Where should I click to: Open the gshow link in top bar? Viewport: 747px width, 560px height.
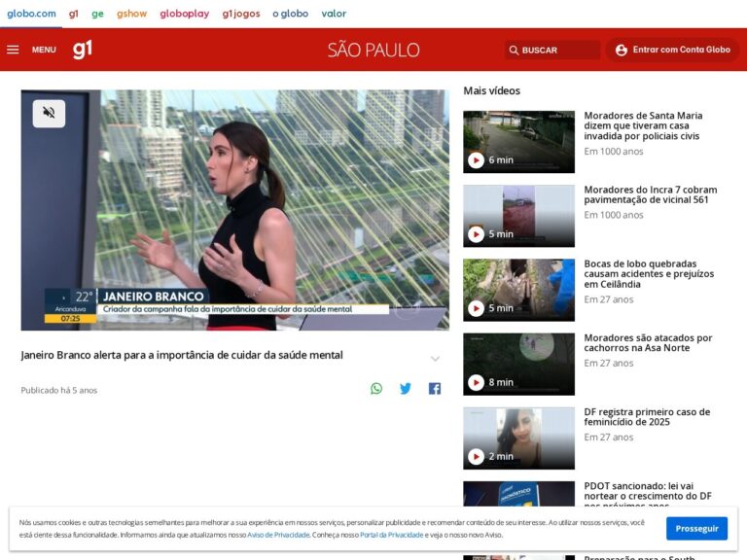pos(132,14)
